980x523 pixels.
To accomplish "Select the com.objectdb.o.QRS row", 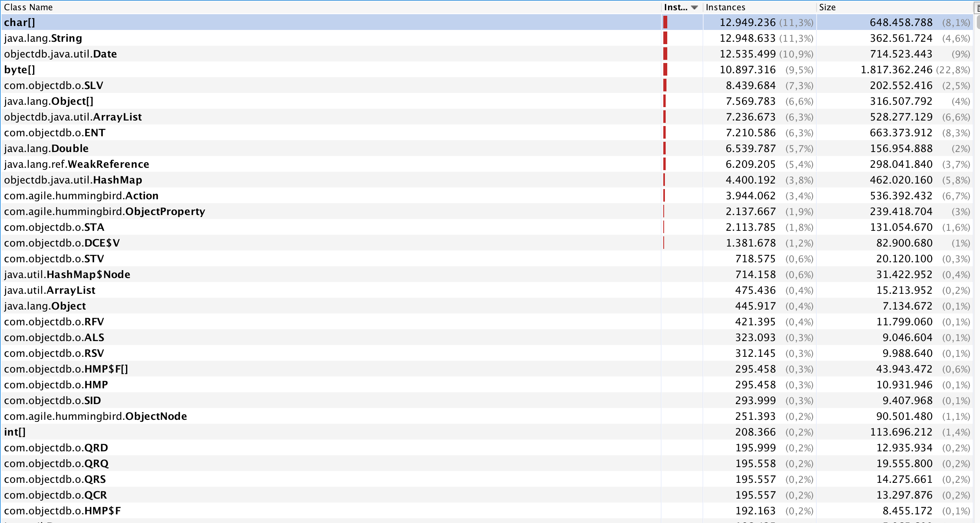I will (487, 479).
